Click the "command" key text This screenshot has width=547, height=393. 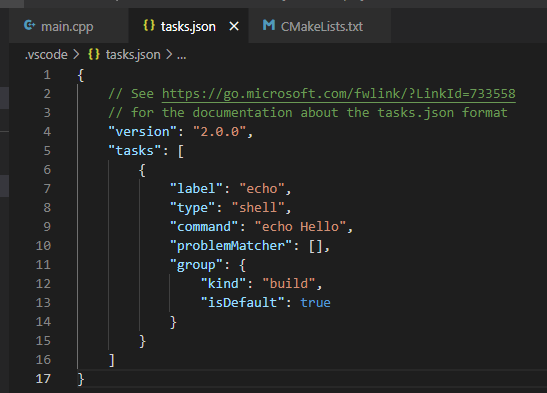click(204, 227)
